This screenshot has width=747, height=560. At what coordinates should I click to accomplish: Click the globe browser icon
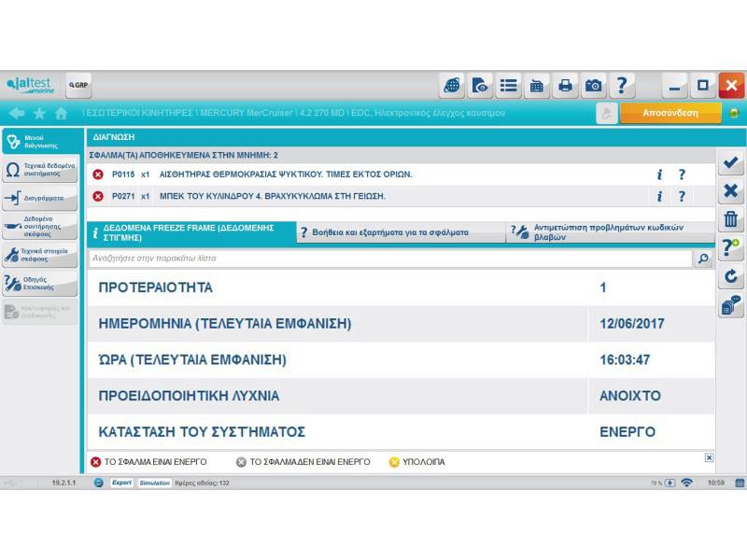click(x=452, y=86)
